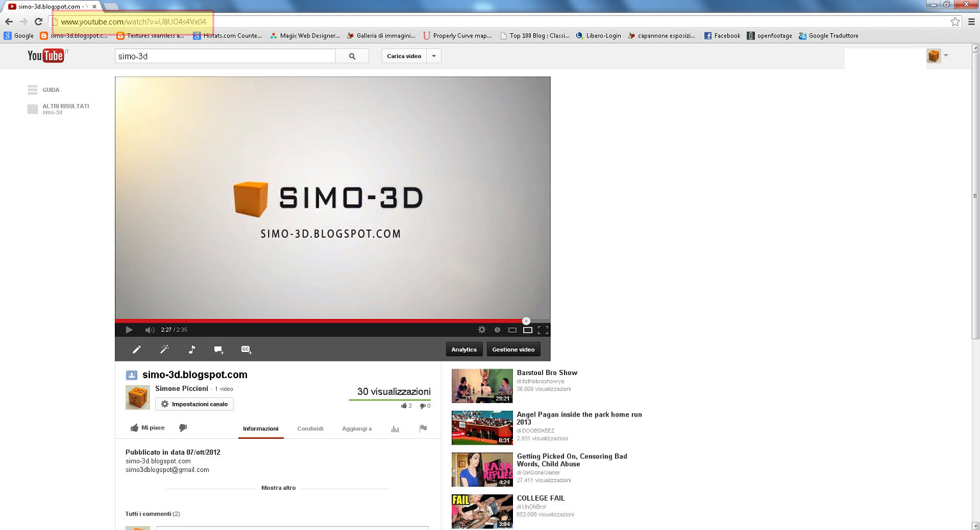980x530 pixels.
Task: Switch player to large size mode
Action: tap(528, 330)
